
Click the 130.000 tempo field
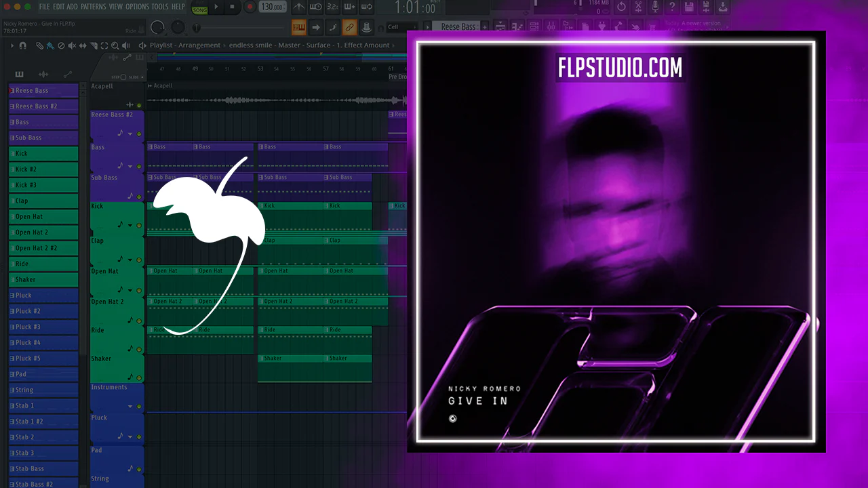pos(273,7)
